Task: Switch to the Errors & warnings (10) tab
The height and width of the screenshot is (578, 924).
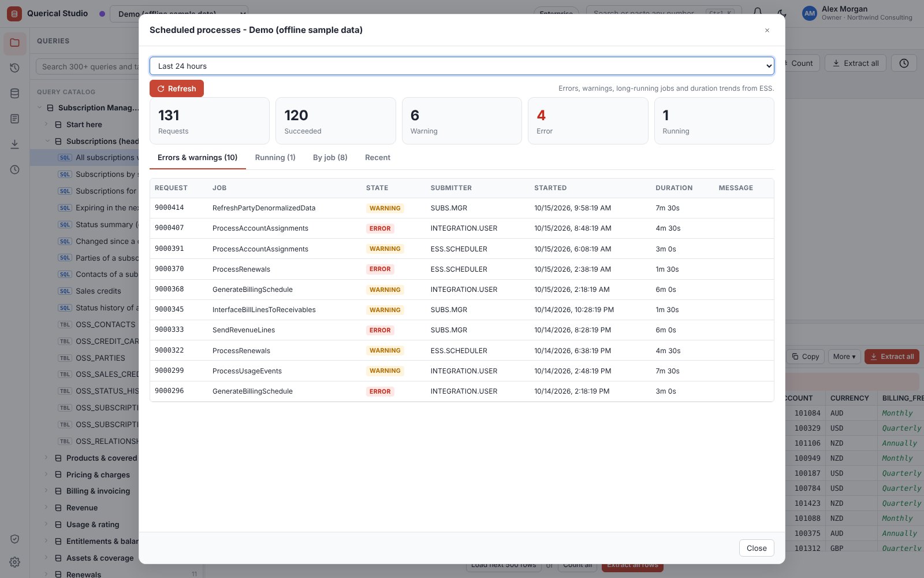Action: coord(198,158)
